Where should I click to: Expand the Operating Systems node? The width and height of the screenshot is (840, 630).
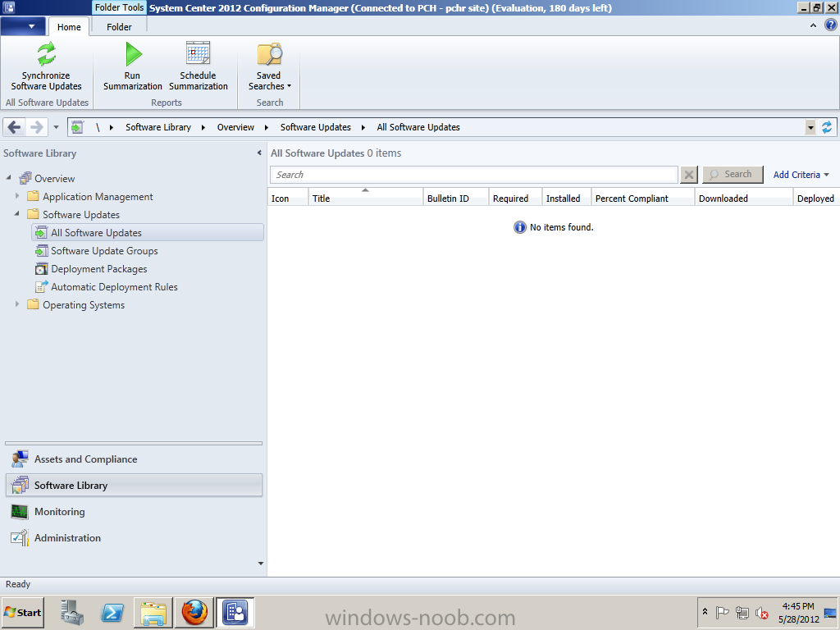pyautogui.click(x=17, y=304)
